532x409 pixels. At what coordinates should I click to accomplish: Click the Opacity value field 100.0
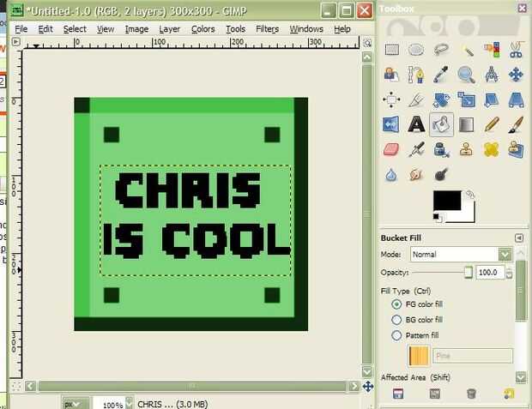click(x=490, y=273)
